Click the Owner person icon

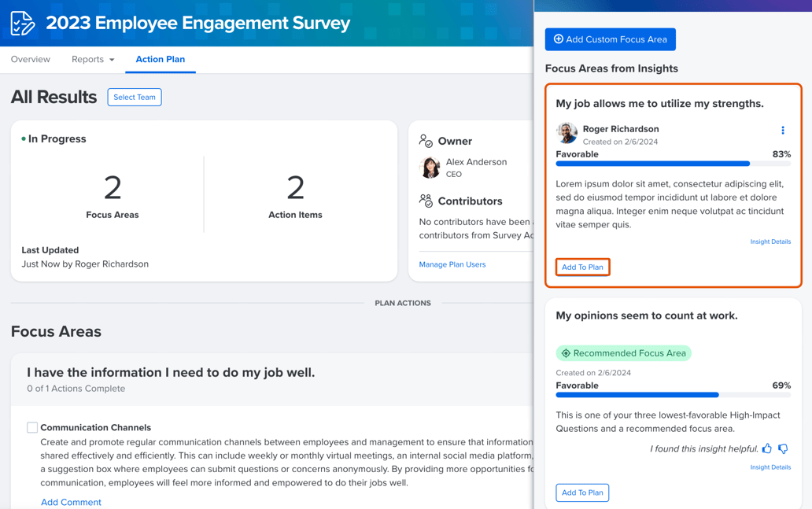pos(426,141)
